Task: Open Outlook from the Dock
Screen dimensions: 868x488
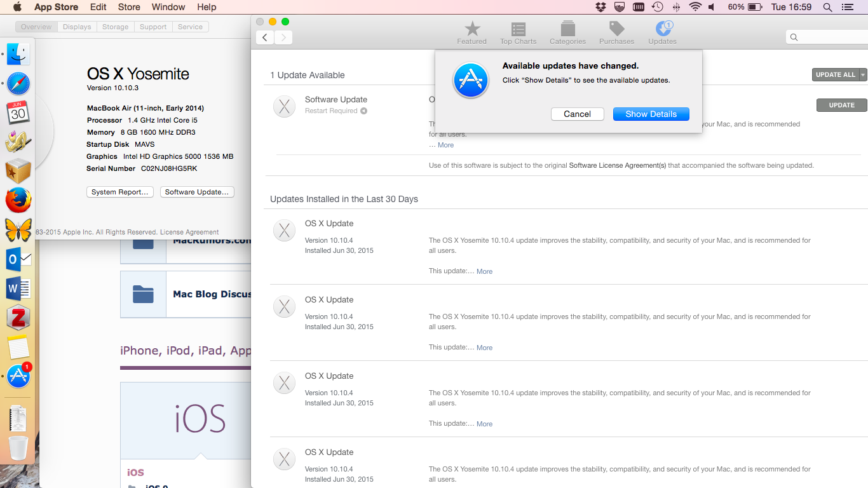Action: [18, 259]
